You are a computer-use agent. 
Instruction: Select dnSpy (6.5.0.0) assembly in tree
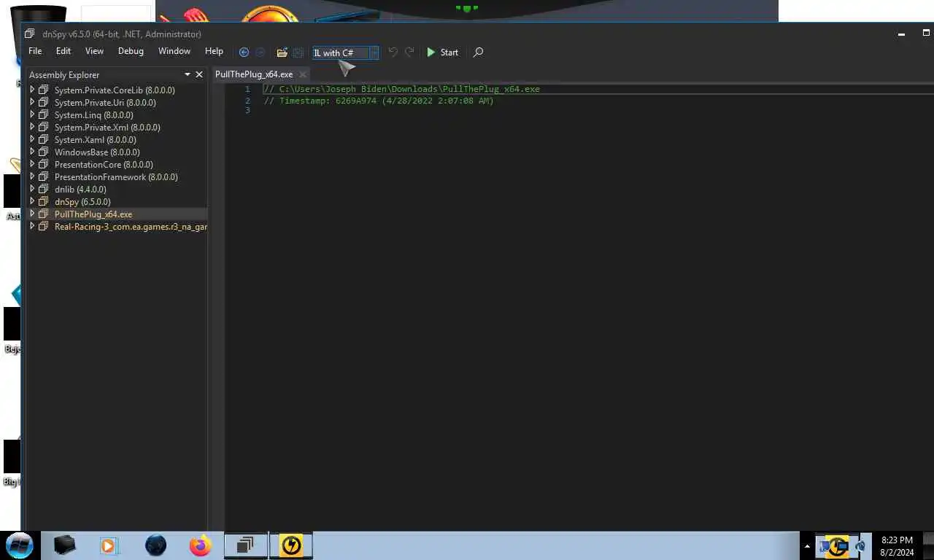tap(82, 202)
